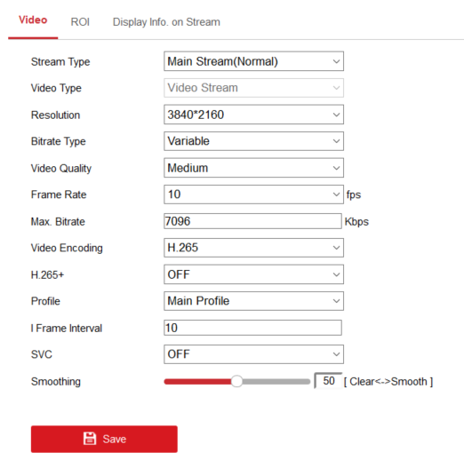Expand the Resolution dropdown showing 3840*2160
The height and width of the screenshot is (476, 464).
(x=253, y=115)
